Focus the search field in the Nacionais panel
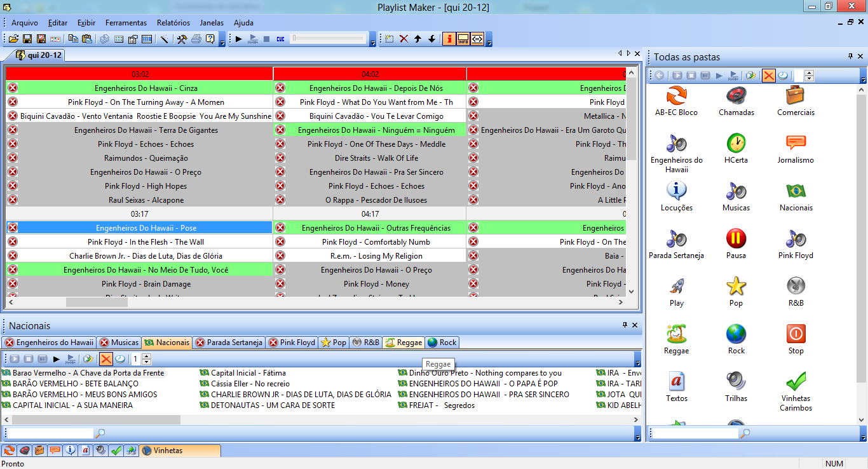Image resolution: width=868 pixels, height=469 pixels. click(50, 433)
